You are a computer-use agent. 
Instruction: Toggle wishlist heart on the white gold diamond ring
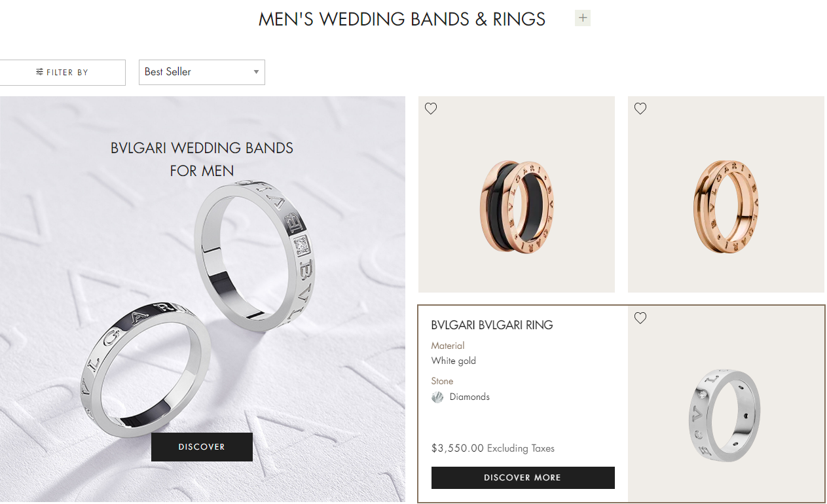pos(640,318)
